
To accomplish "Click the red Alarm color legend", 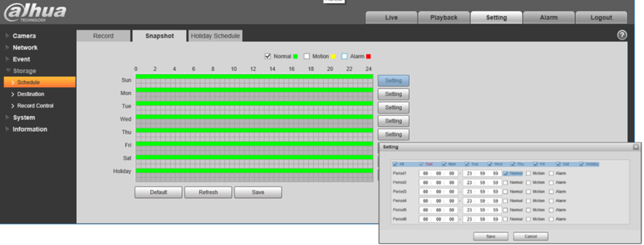I will [x=369, y=56].
